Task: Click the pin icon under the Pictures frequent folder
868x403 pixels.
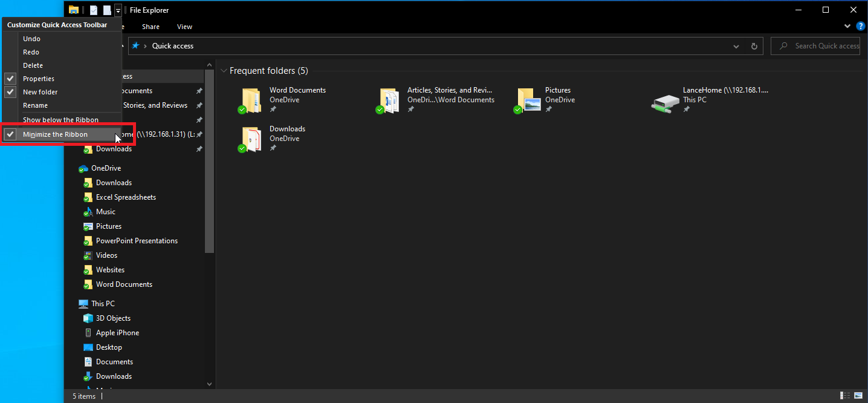Action: (548, 110)
